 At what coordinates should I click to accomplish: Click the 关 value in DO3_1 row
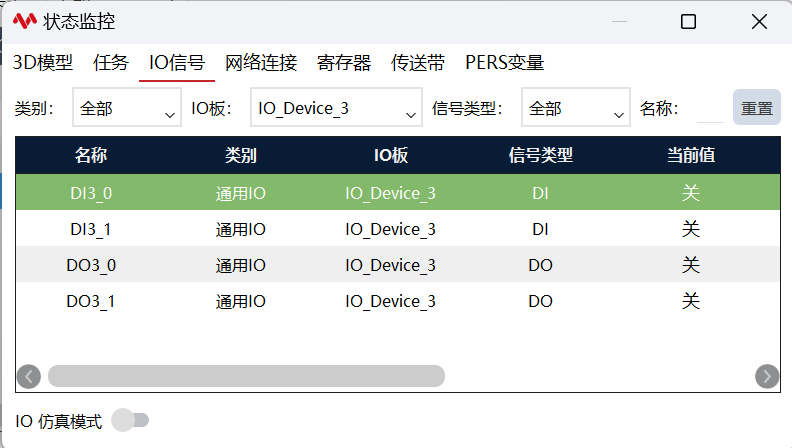pyautogui.click(x=691, y=302)
